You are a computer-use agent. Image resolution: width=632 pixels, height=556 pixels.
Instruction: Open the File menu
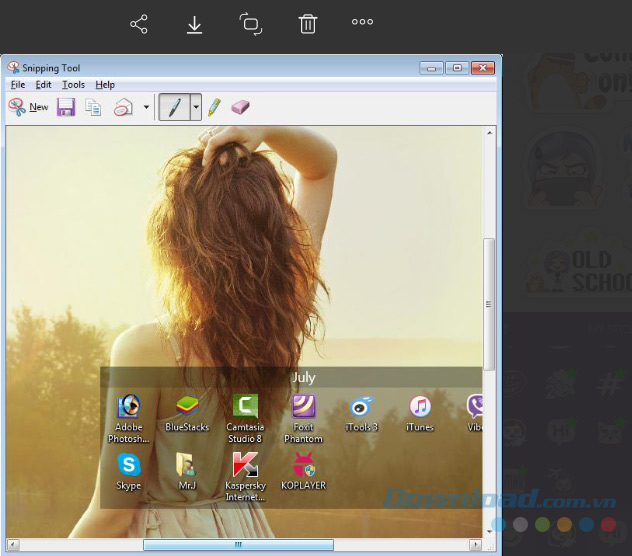18,85
